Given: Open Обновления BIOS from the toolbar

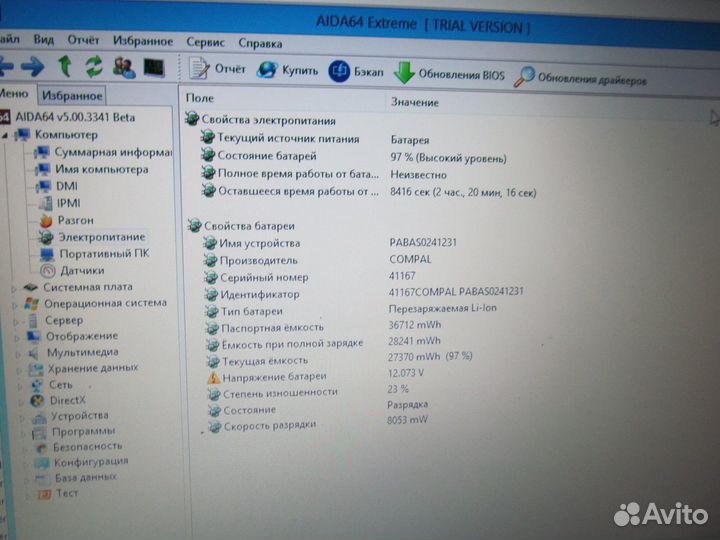Looking at the screenshot, I should (449, 74).
